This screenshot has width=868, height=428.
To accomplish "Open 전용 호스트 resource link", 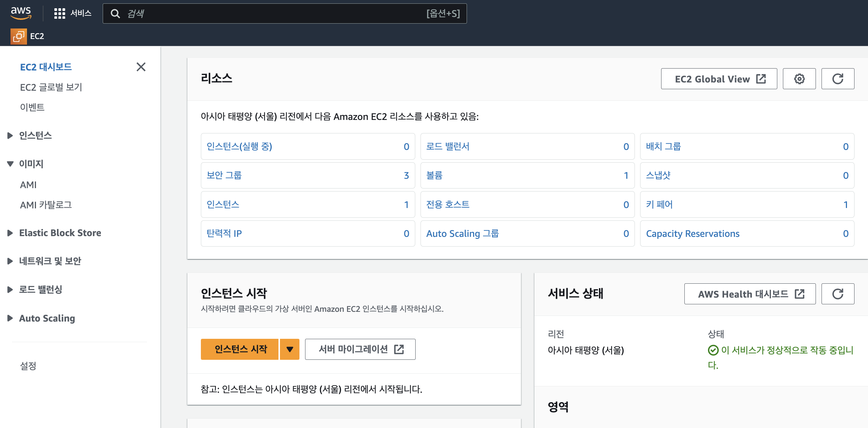I will coord(448,204).
